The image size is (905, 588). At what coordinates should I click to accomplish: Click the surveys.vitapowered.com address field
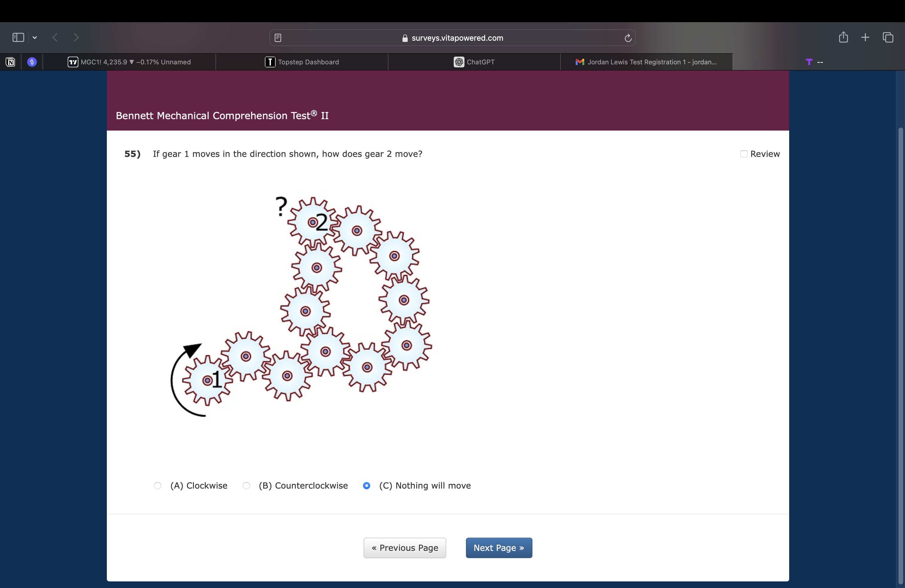click(x=457, y=38)
